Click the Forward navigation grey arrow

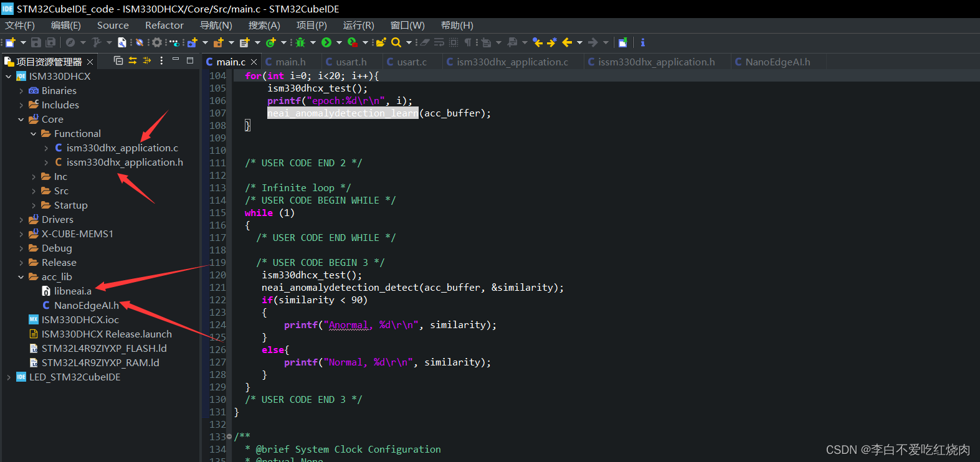click(592, 42)
